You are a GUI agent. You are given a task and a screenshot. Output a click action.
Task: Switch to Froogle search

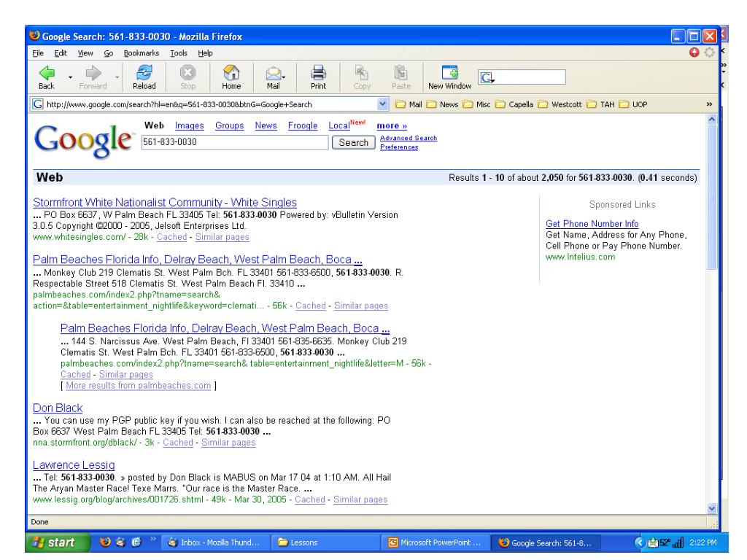303,125
